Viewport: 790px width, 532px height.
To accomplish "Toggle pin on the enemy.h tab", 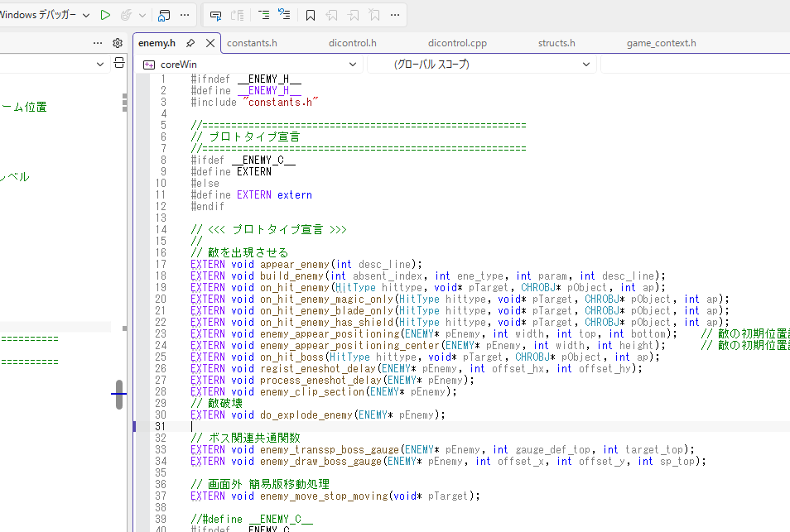I will point(190,43).
